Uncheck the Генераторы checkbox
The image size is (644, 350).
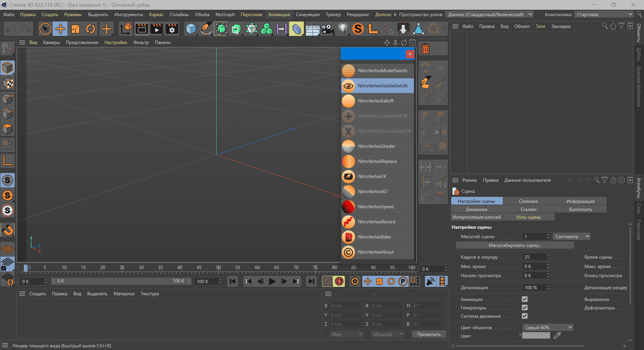(x=525, y=307)
